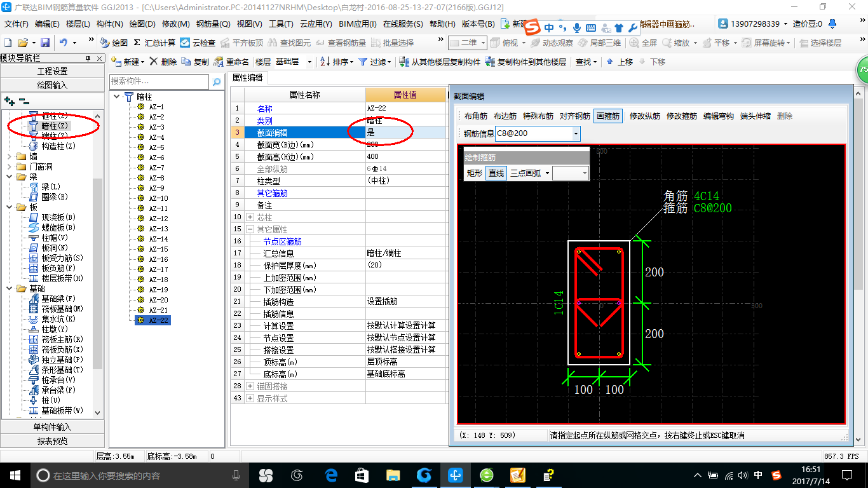The height and width of the screenshot is (488, 868).
Task: Expand the 锚固搭接 property group
Action: [x=250, y=386]
